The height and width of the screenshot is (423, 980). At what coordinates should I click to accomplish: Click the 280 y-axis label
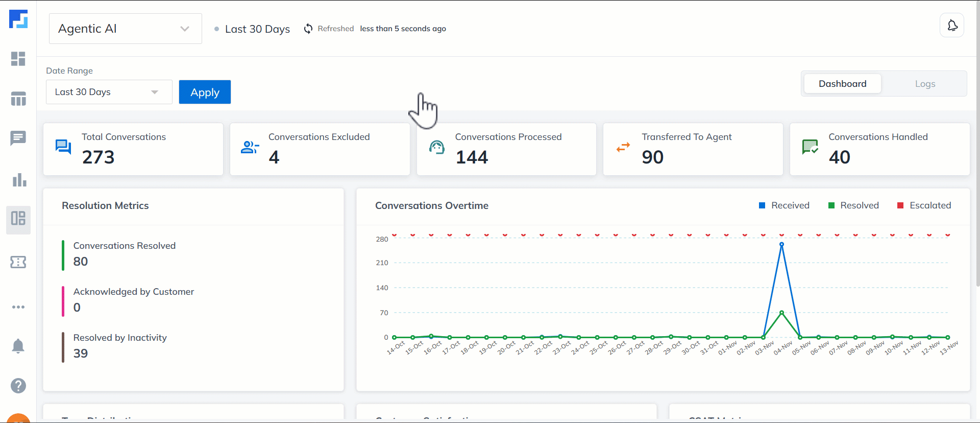(x=382, y=239)
